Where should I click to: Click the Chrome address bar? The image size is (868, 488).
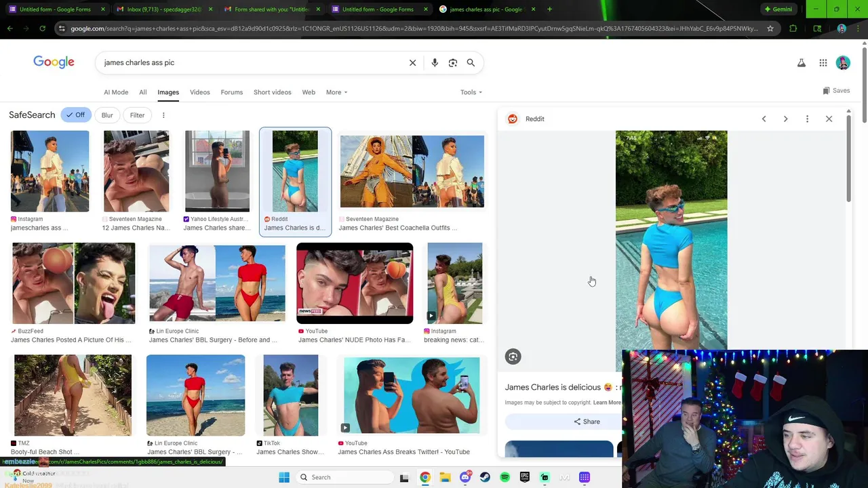(x=414, y=28)
